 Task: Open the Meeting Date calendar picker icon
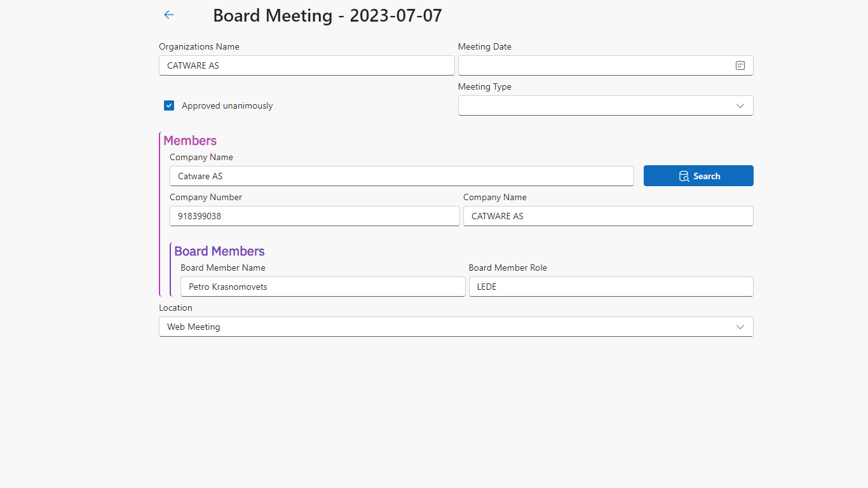pyautogui.click(x=740, y=65)
